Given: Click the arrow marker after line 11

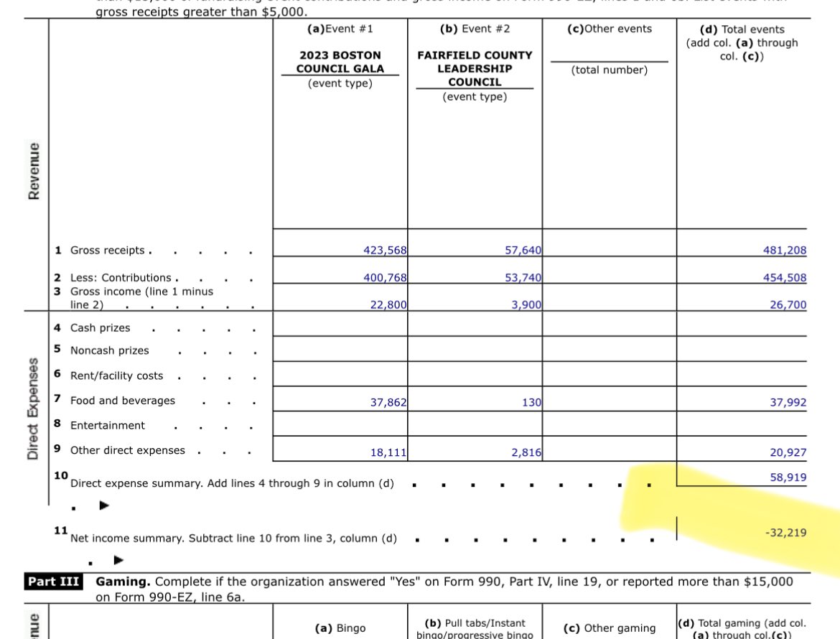Looking at the screenshot, I should pos(119,560).
